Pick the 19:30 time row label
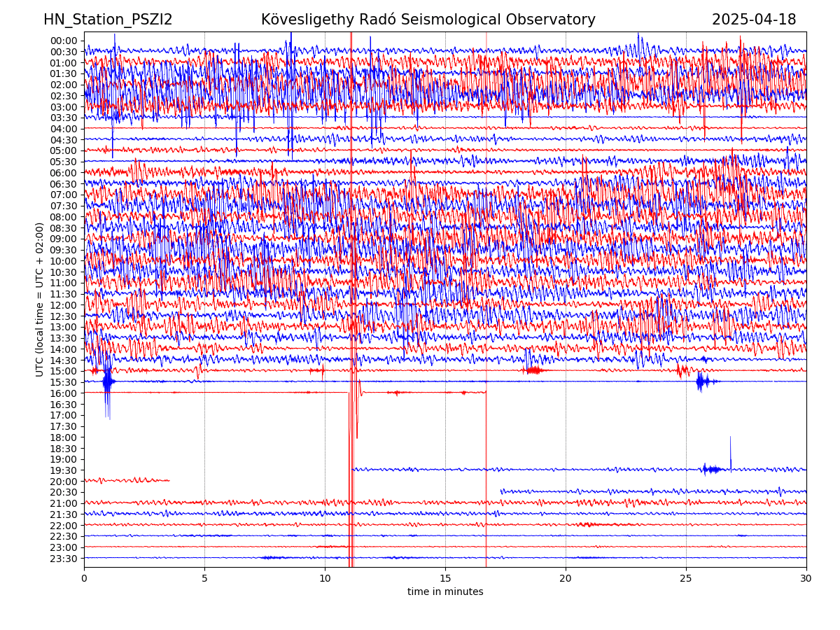 pyautogui.click(x=63, y=470)
